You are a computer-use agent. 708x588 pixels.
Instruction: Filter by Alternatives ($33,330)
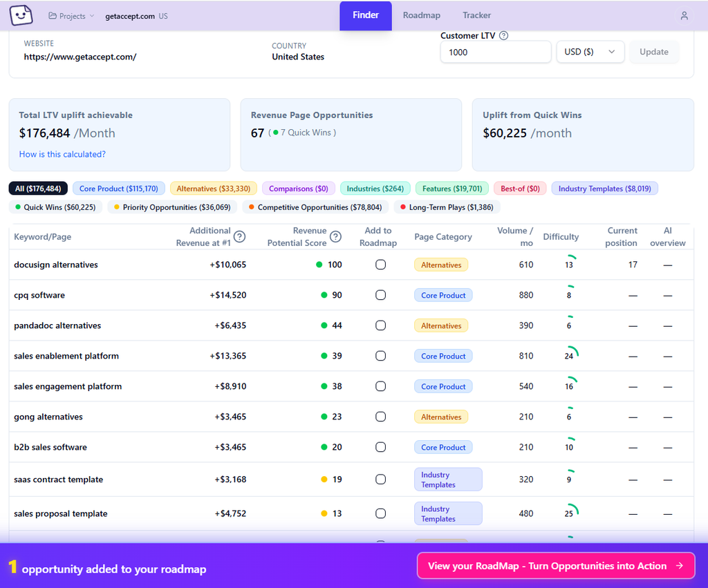pyautogui.click(x=213, y=189)
